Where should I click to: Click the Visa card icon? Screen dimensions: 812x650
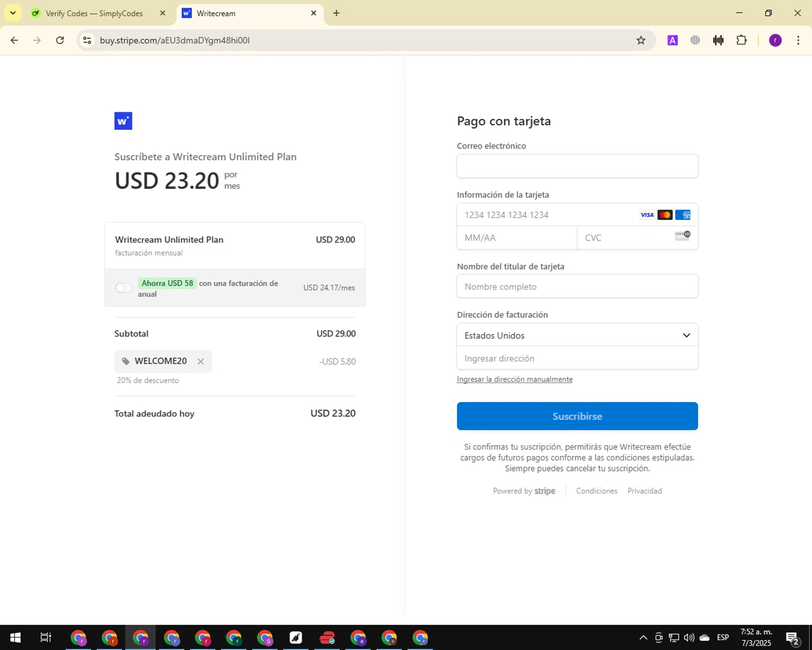click(x=647, y=215)
